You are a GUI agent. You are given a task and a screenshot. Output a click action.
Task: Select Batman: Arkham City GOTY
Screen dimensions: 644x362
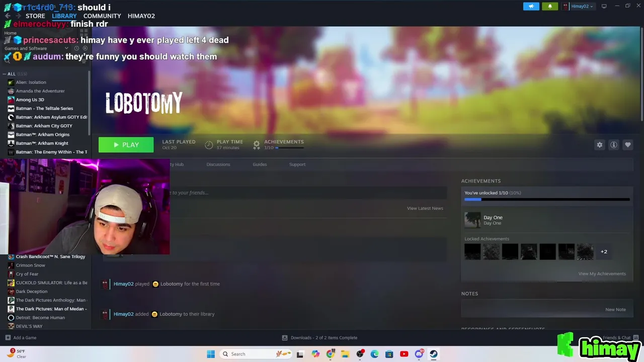[x=44, y=126]
